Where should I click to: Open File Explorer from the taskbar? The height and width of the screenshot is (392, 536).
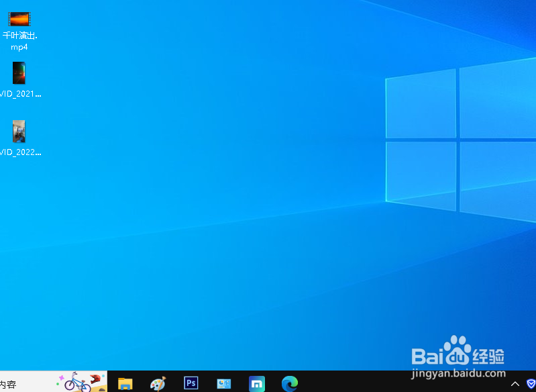click(x=125, y=383)
